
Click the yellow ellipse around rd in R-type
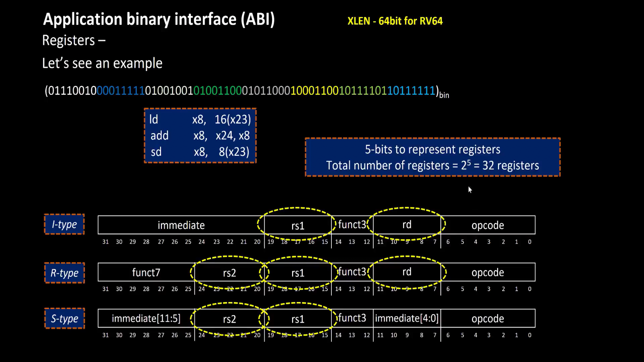(407, 272)
